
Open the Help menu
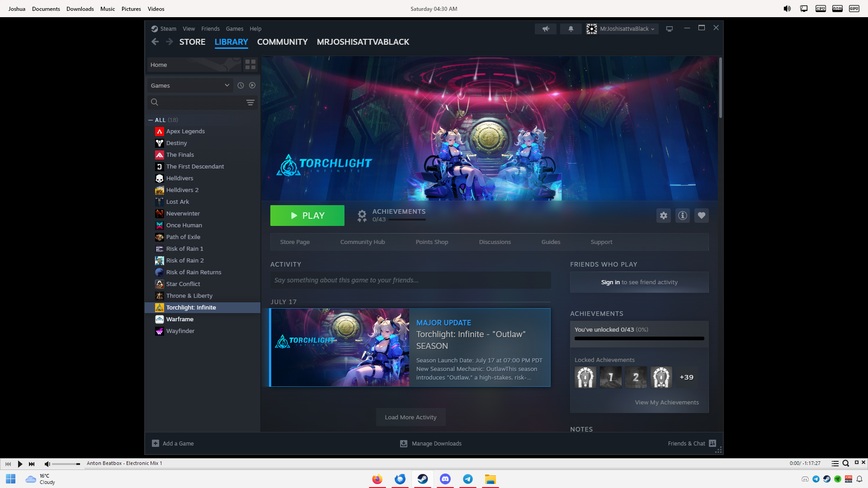click(x=255, y=28)
